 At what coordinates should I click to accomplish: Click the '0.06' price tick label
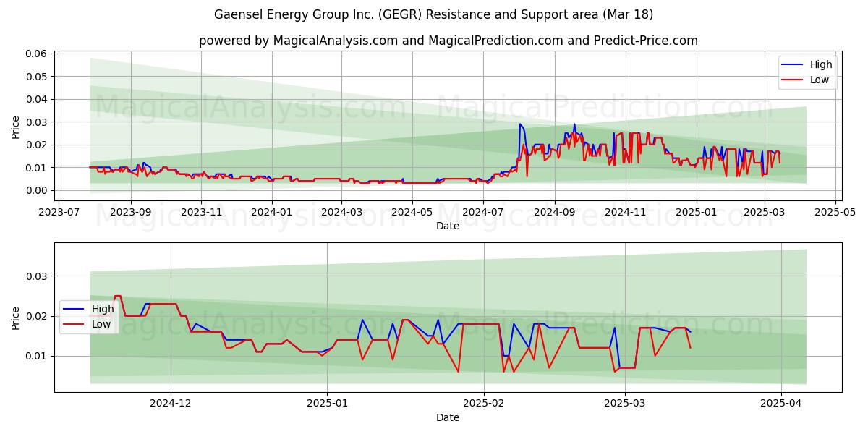coord(36,54)
